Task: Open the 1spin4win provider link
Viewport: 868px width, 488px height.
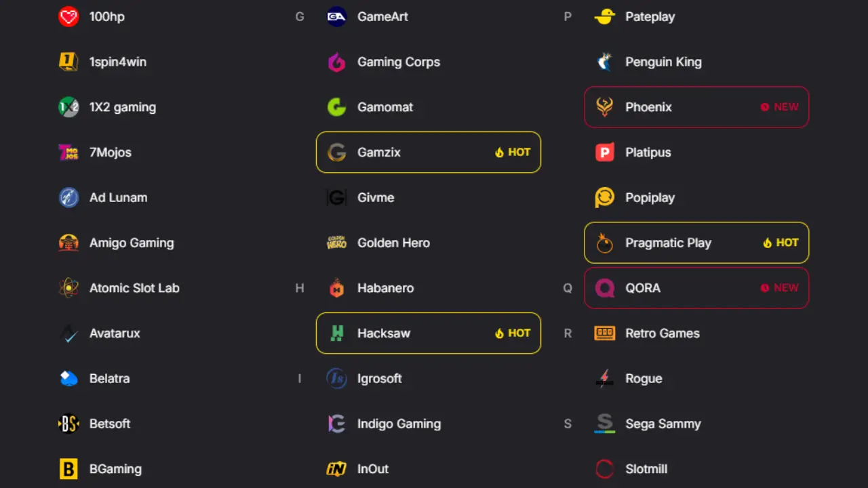Action: tap(117, 62)
